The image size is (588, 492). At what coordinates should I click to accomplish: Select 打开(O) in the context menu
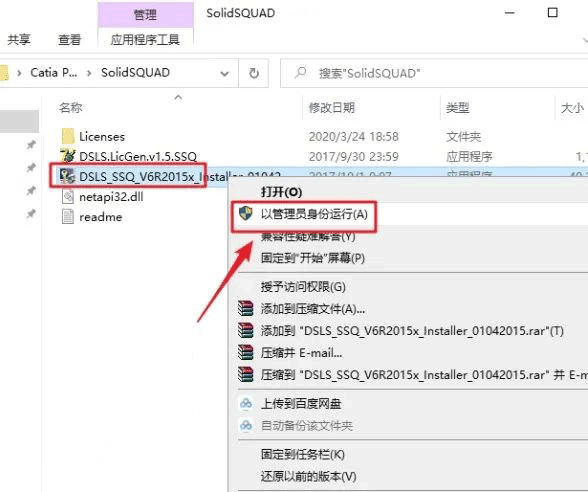281,192
